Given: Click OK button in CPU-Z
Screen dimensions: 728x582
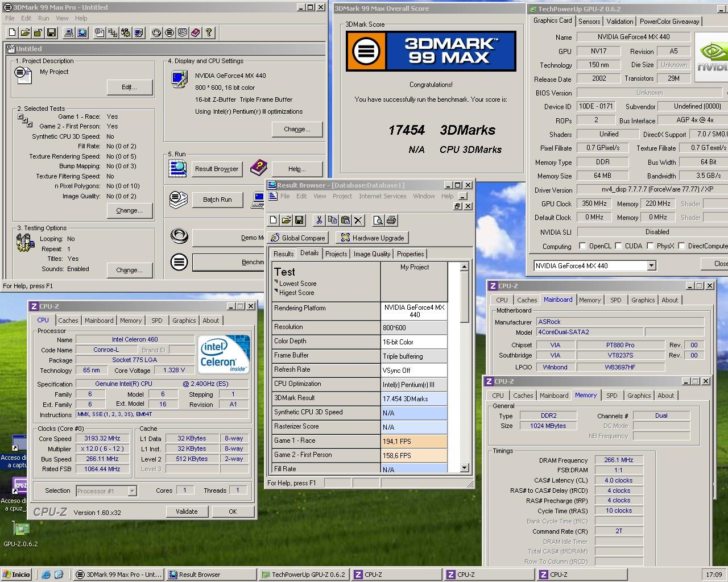Looking at the screenshot, I should tap(233, 512).
